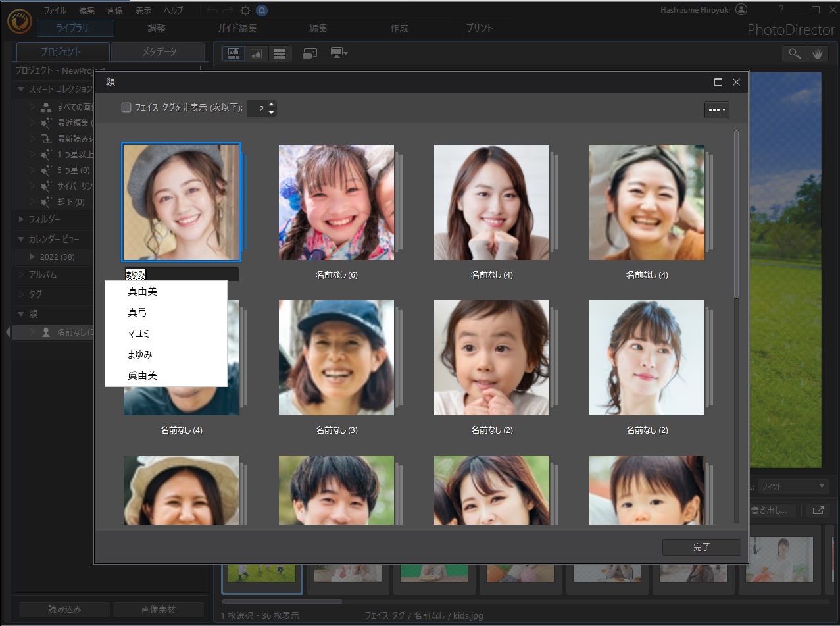Open preferences with the gear icon

pyautogui.click(x=245, y=11)
